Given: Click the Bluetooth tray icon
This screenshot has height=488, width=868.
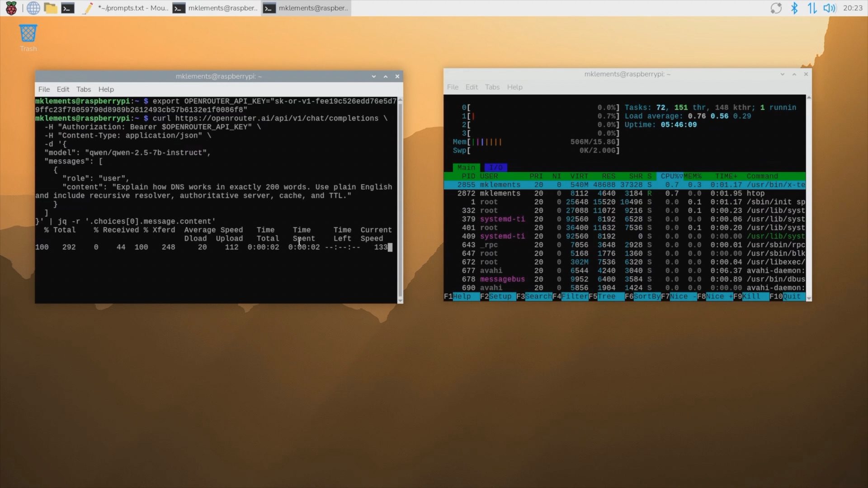Looking at the screenshot, I should point(794,8).
